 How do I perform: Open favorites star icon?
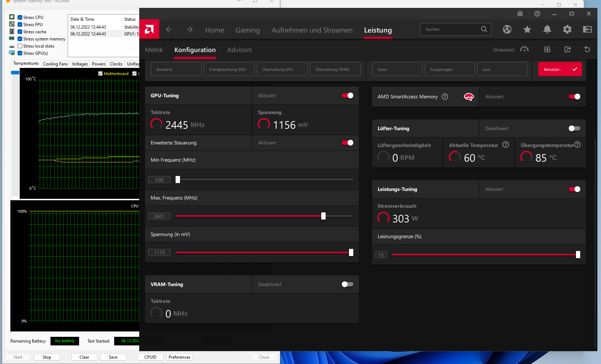pyautogui.click(x=527, y=29)
